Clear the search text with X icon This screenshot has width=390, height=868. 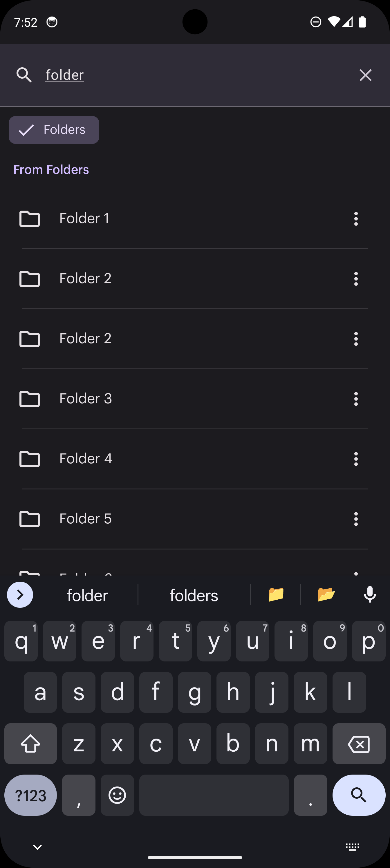(x=365, y=75)
